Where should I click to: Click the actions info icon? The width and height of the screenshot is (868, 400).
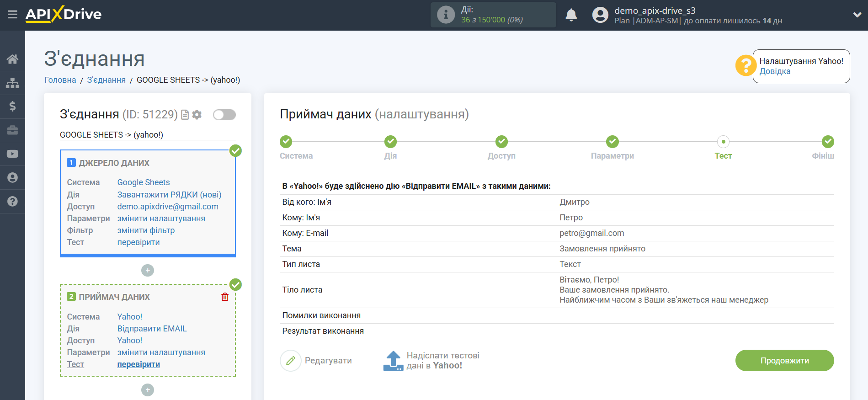(446, 15)
